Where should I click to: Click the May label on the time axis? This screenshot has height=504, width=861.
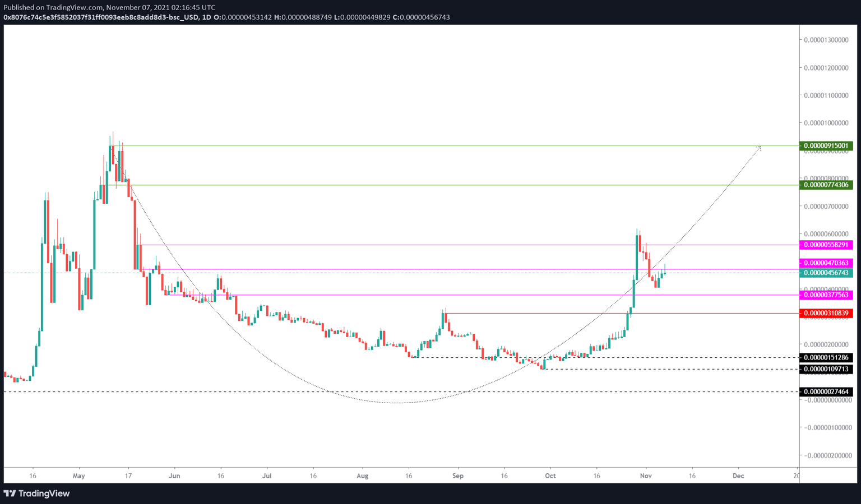coord(79,476)
